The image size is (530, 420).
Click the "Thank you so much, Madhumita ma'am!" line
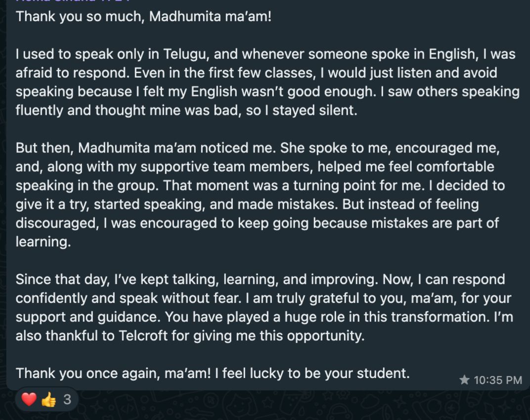pyautogui.click(x=143, y=16)
